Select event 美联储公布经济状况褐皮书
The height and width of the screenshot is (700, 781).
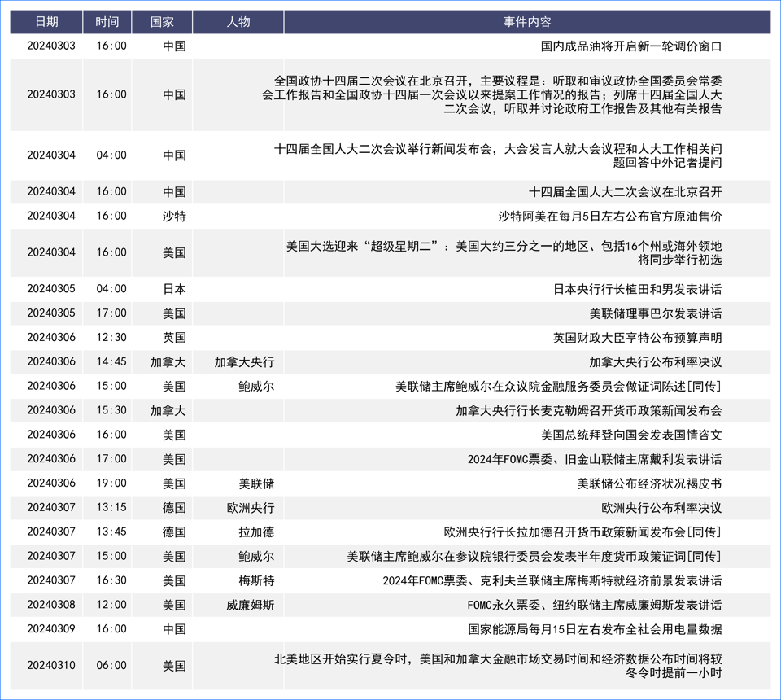pyautogui.click(x=649, y=483)
